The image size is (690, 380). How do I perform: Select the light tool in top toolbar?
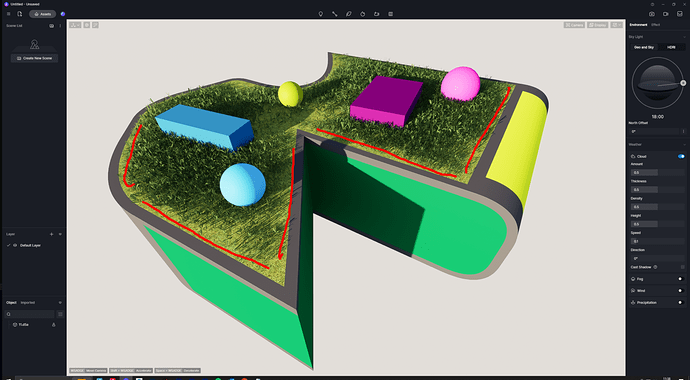pos(320,14)
